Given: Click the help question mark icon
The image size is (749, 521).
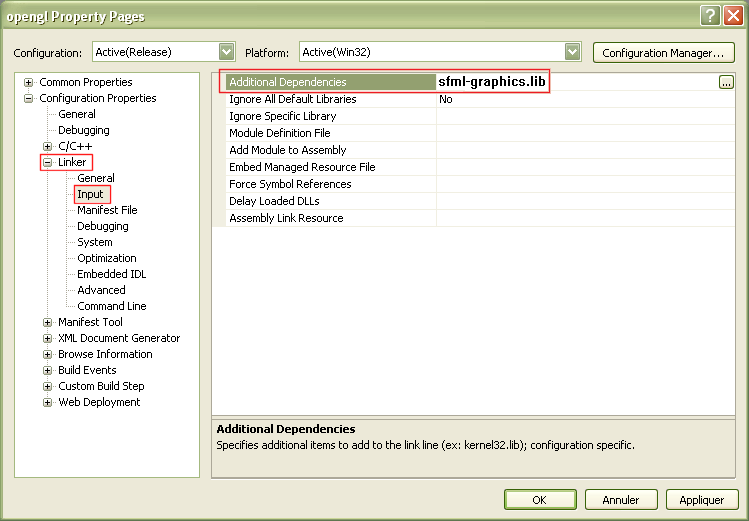Looking at the screenshot, I should click(709, 16).
